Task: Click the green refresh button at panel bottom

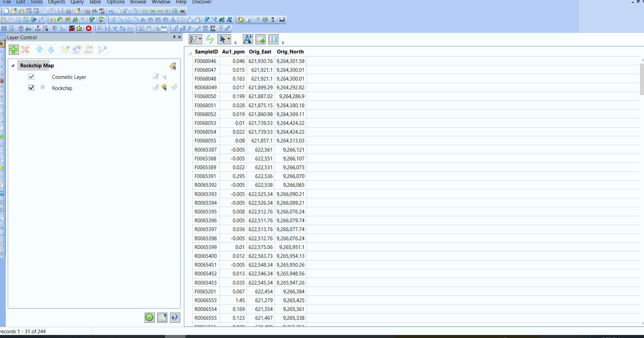Action: 149,317
